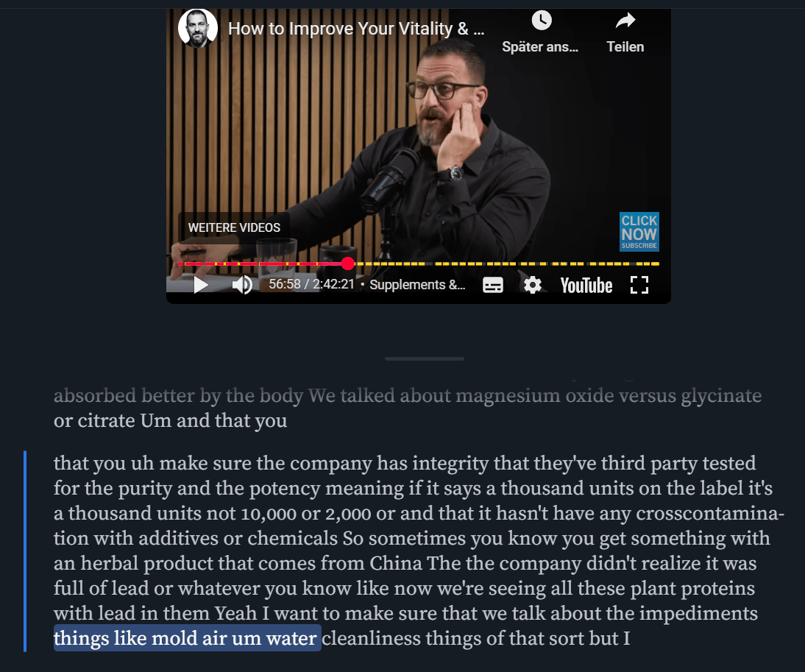This screenshot has height=672, width=805.
Task: Click the Später ansehen clock icon
Action: 541,21
